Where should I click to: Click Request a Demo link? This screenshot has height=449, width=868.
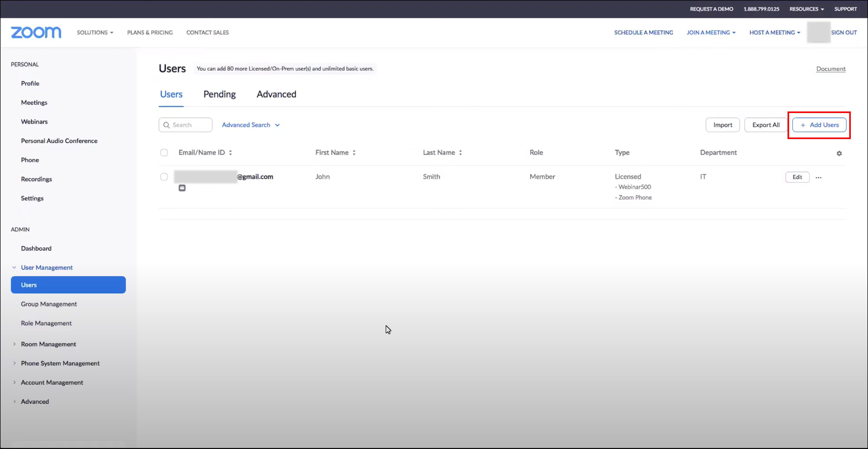711,9
